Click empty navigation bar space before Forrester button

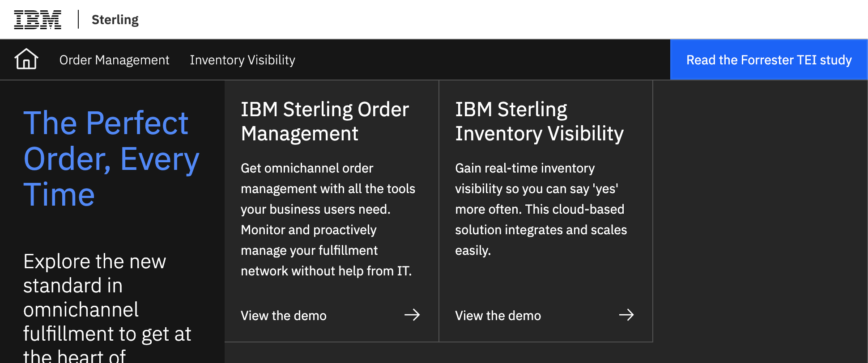pyautogui.click(x=482, y=59)
